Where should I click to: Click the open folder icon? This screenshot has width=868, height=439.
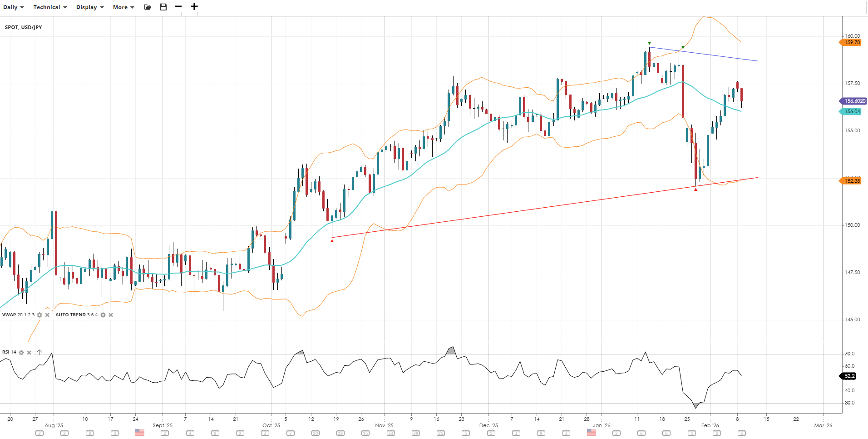tap(148, 7)
